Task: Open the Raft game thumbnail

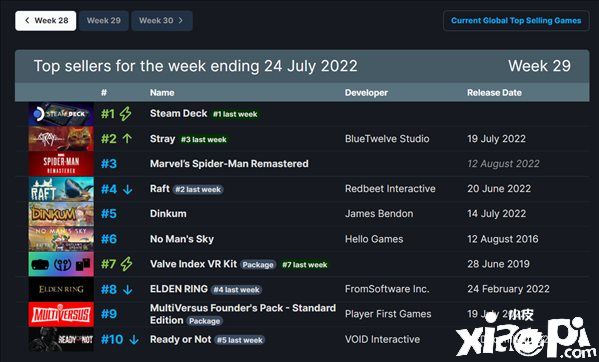Action: (x=61, y=189)
